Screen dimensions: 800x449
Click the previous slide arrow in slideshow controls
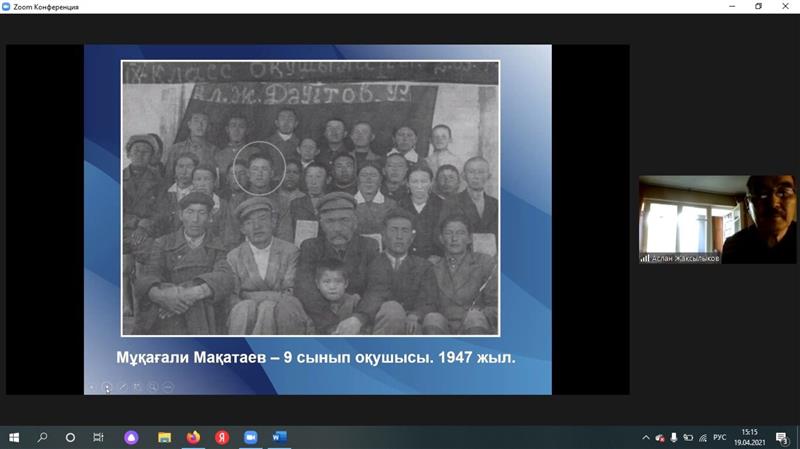tap(92, 386)
